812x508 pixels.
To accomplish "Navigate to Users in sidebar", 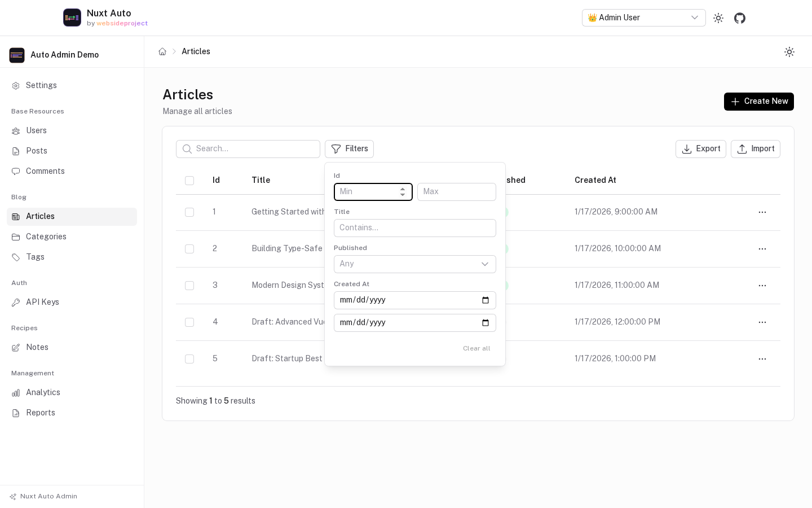I will [x=72, y=131].
